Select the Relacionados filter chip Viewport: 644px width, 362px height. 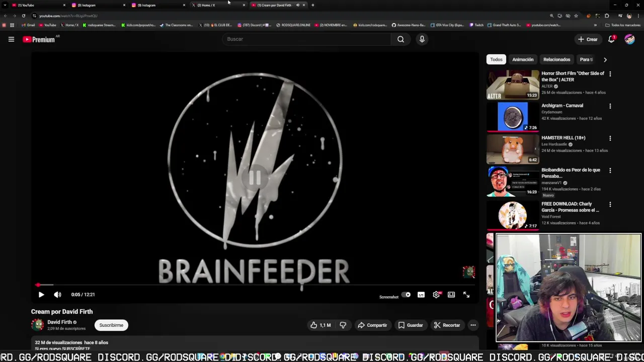pos(556,59)
